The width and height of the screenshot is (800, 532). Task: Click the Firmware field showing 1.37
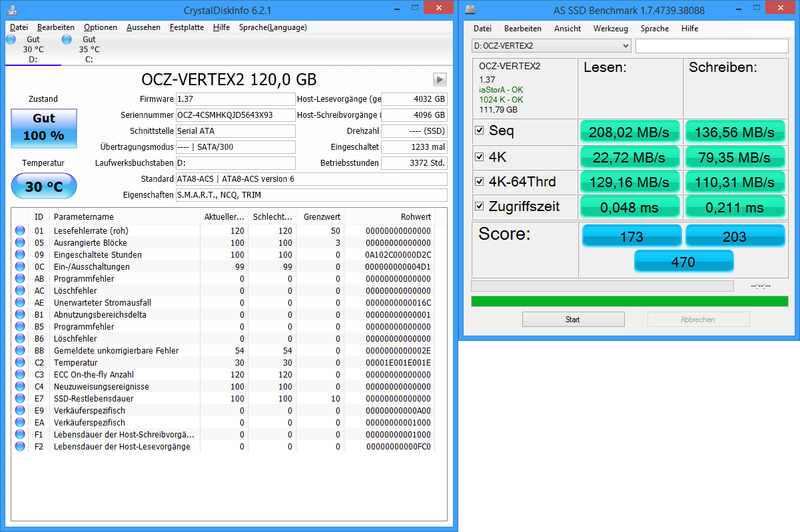236,99
